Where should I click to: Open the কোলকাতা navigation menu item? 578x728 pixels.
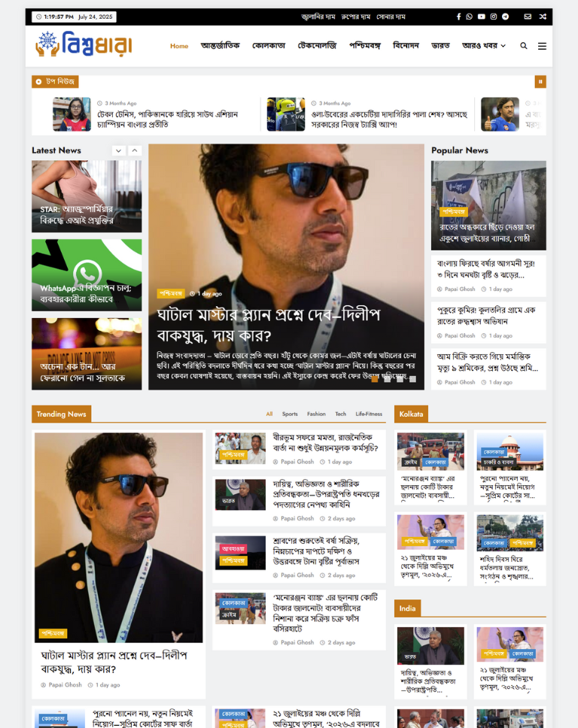click(x=269, y=46)
